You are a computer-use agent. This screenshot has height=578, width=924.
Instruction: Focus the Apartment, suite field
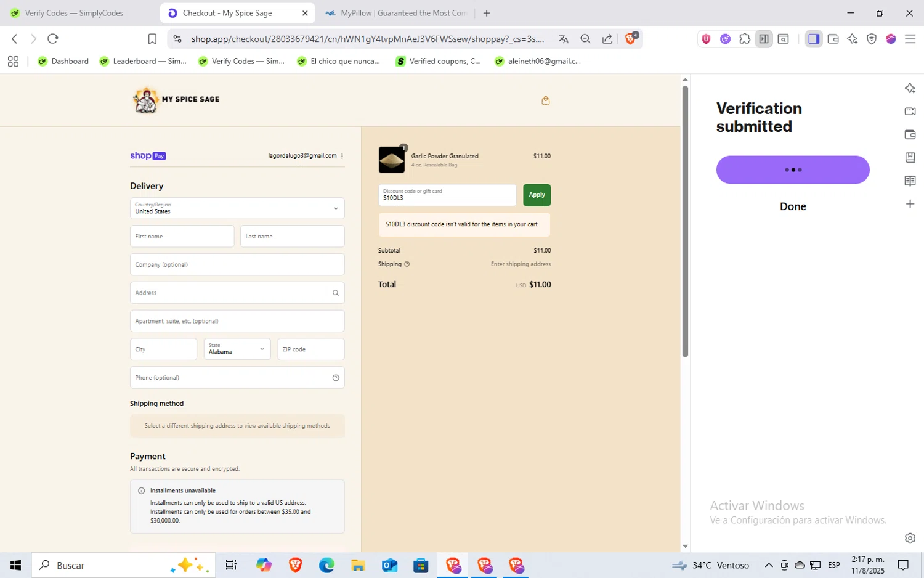point(237,321)
